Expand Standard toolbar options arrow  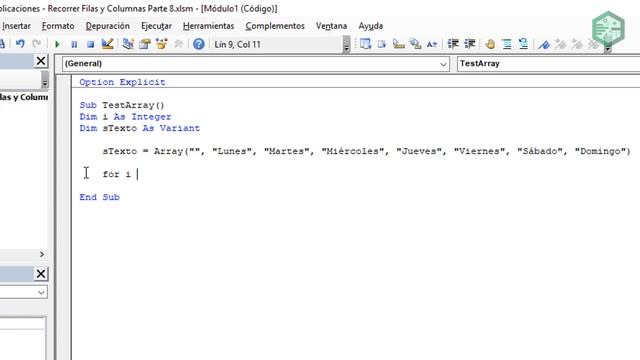point(347,44)
